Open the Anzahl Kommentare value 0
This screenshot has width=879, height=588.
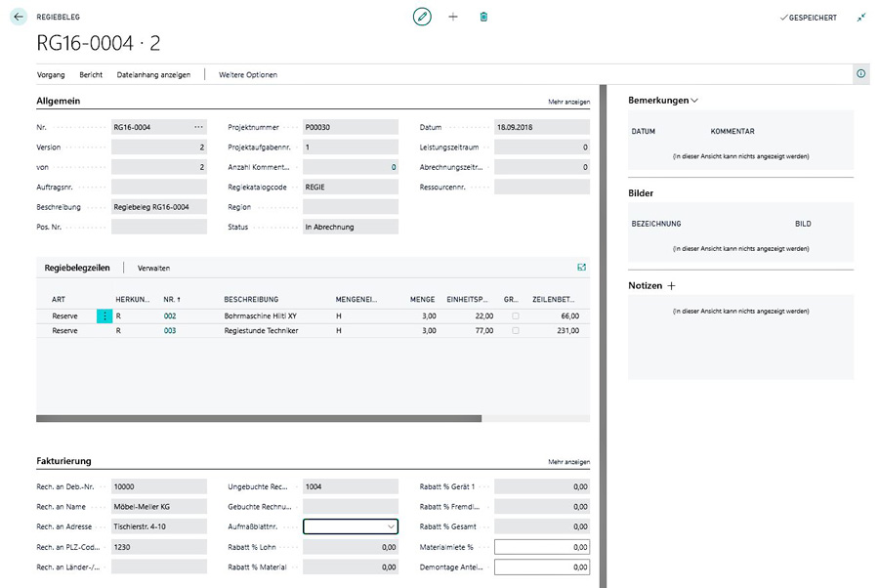pos(351,167)
